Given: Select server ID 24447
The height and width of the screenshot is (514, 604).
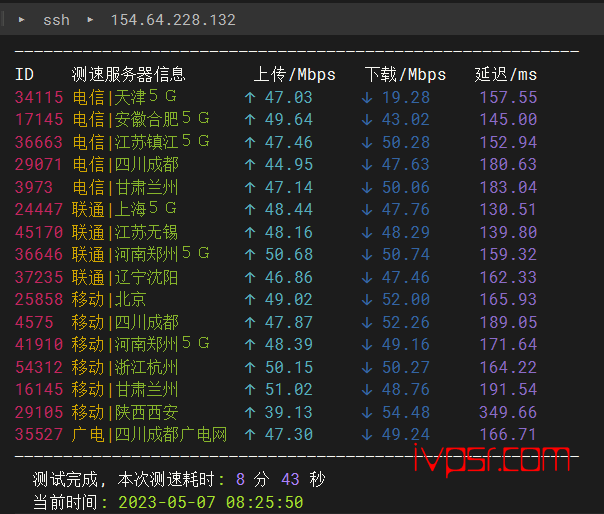Looking at the screenshot, I should click(39, 210).
